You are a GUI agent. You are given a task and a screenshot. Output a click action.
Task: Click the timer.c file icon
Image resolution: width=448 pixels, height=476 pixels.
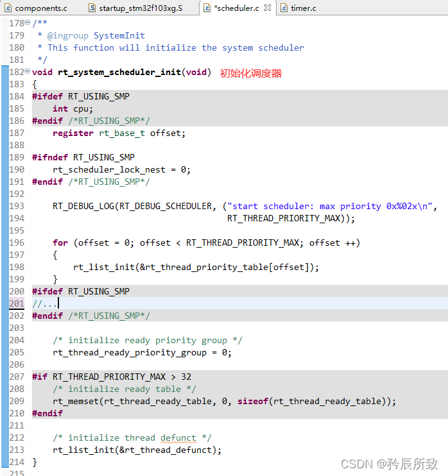pos(284,8)
